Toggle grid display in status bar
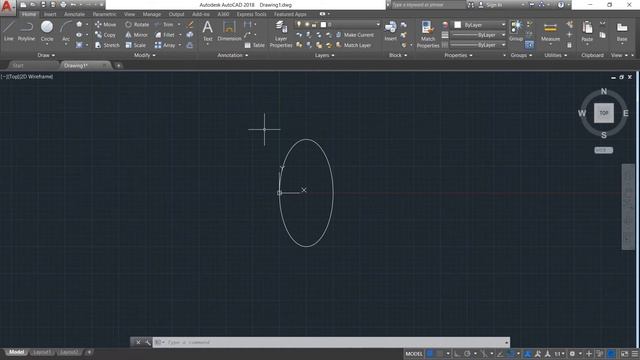 coord(430,353)
